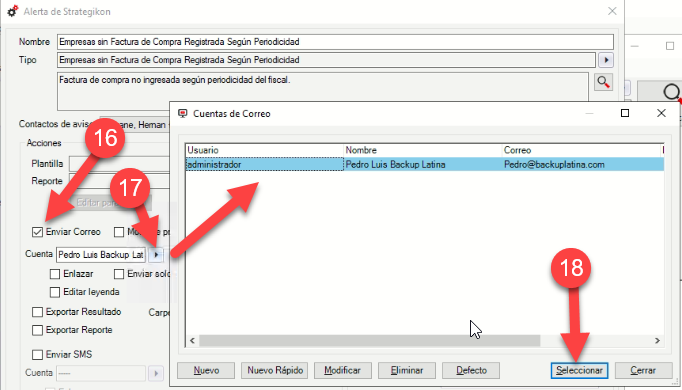Click the Seleccionar button
Viewport: 682px width, 390px height.
point(579,370)
